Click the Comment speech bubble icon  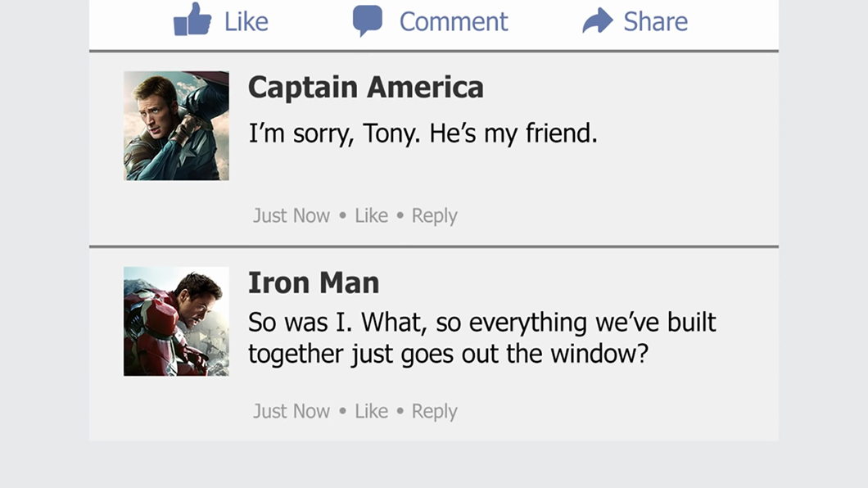tap(368, 21)
